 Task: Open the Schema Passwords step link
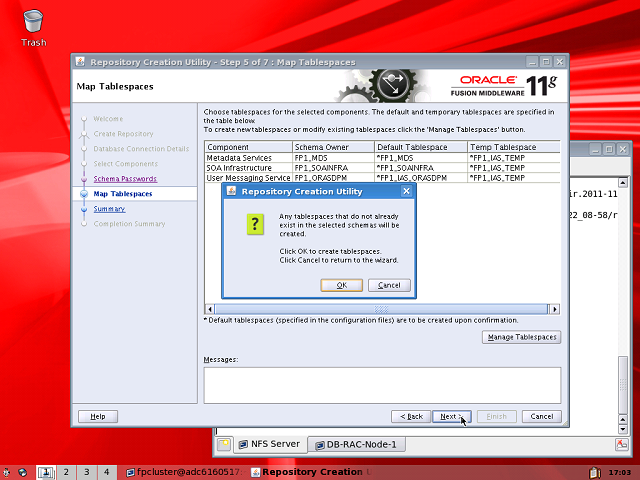[x=125, y=179]
